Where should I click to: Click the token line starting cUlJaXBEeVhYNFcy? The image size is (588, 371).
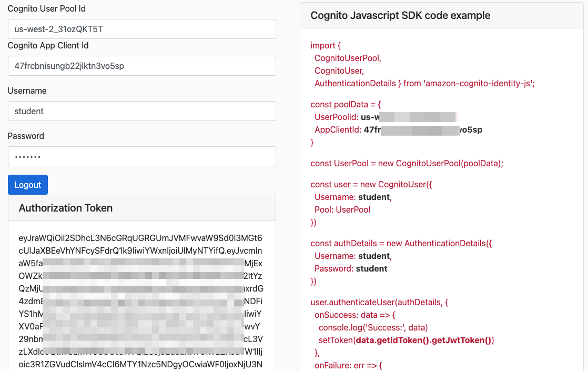click(140, 250)
